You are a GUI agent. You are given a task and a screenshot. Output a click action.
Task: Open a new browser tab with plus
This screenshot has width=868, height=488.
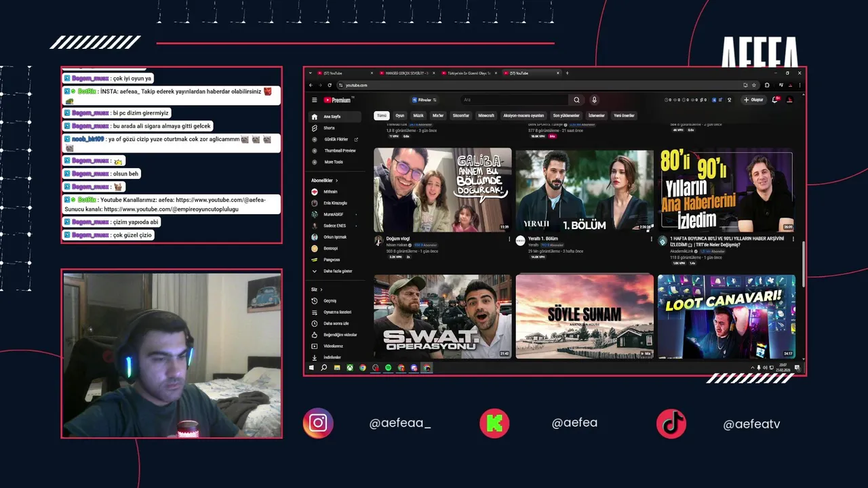[567, 73]
